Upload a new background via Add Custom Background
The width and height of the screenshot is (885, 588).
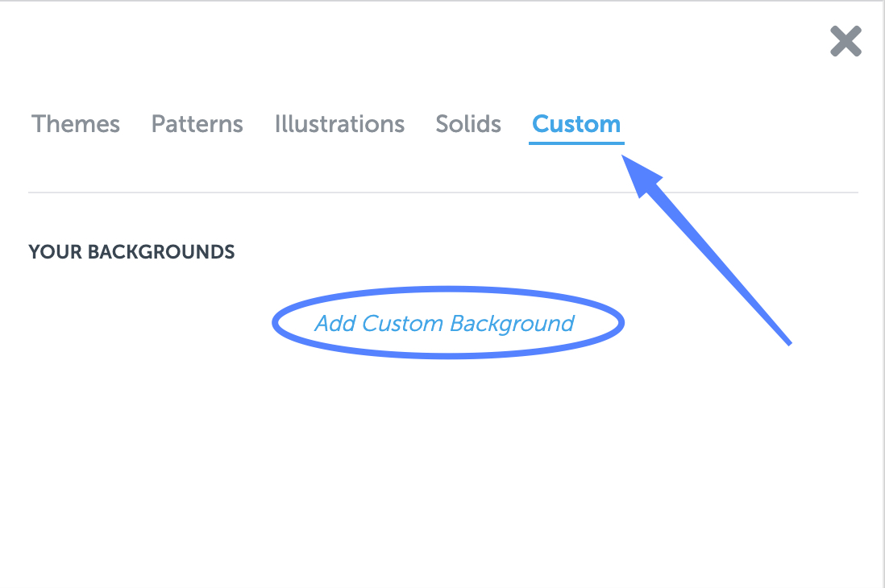445,323
